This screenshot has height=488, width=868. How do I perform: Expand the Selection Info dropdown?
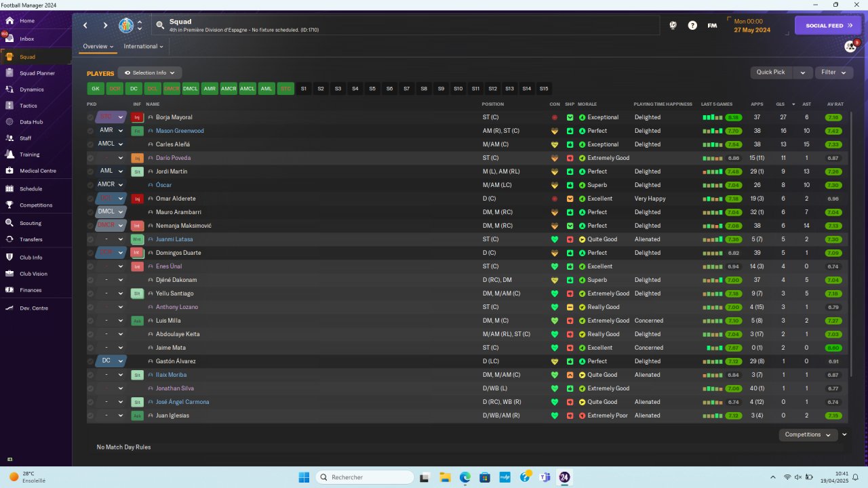[x=150, y=73]
